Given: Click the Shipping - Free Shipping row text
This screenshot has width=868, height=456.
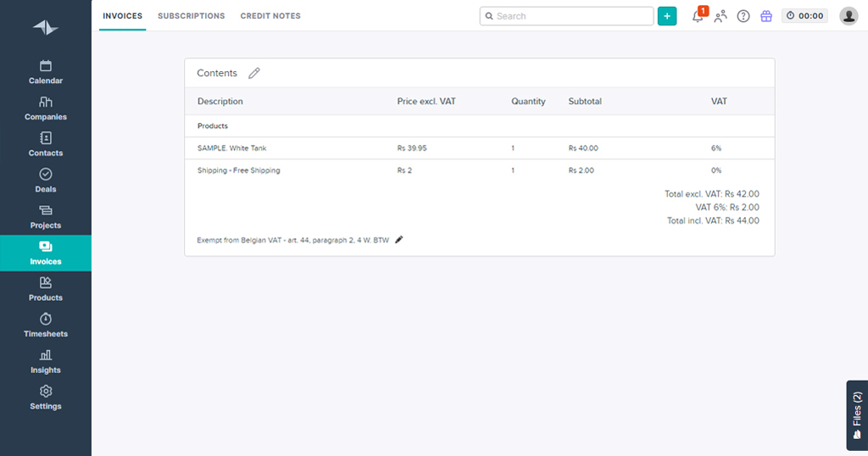Looking at the screenshot, I should (238, 170).
